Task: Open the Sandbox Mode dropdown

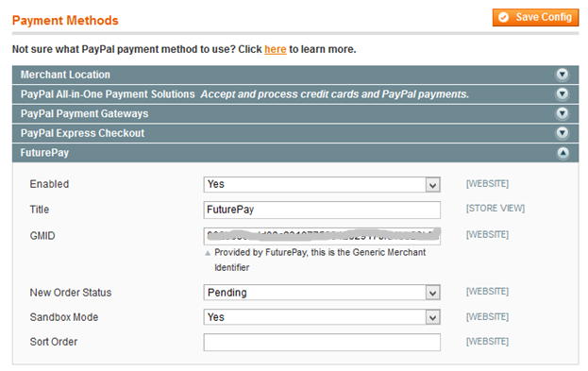Action: click(x=322, y=317)
